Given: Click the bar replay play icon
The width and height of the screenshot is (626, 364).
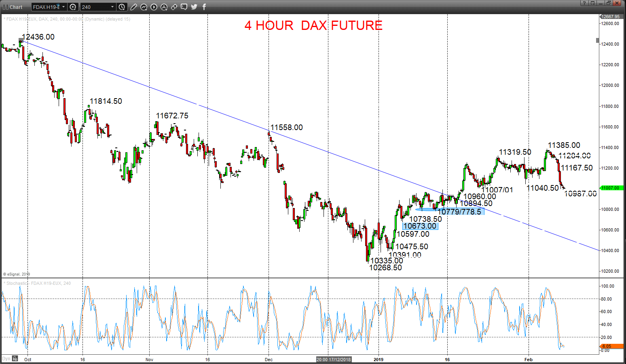Looking at the screenshot, I should click(x=154, y=7).
